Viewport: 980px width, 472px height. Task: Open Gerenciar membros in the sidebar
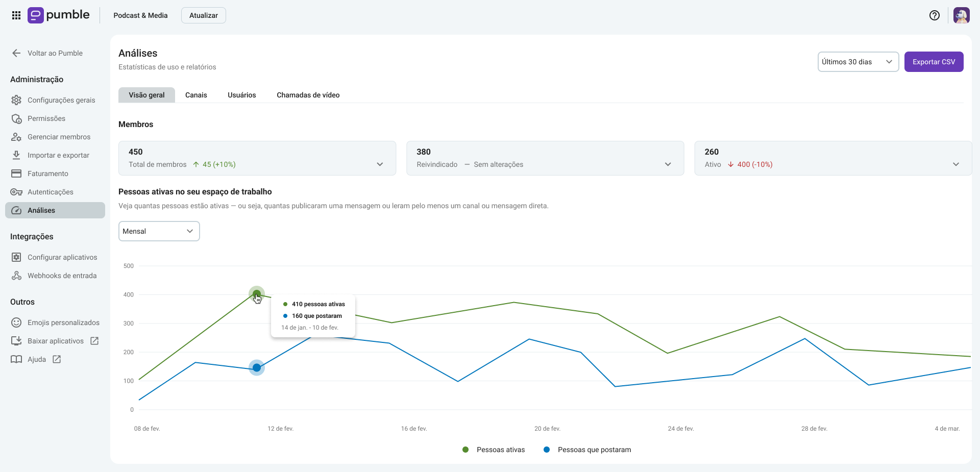pos(55,137)
